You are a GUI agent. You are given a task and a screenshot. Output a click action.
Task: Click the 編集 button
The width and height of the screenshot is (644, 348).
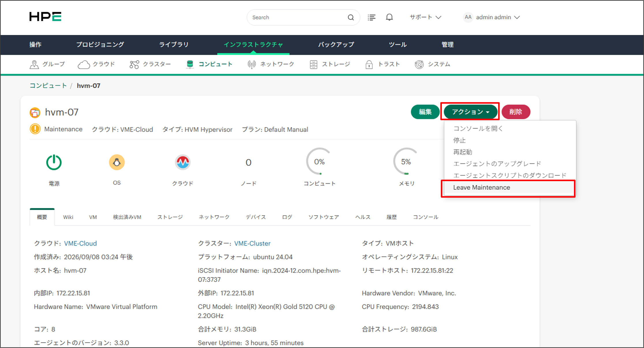[x=425, y=112]
